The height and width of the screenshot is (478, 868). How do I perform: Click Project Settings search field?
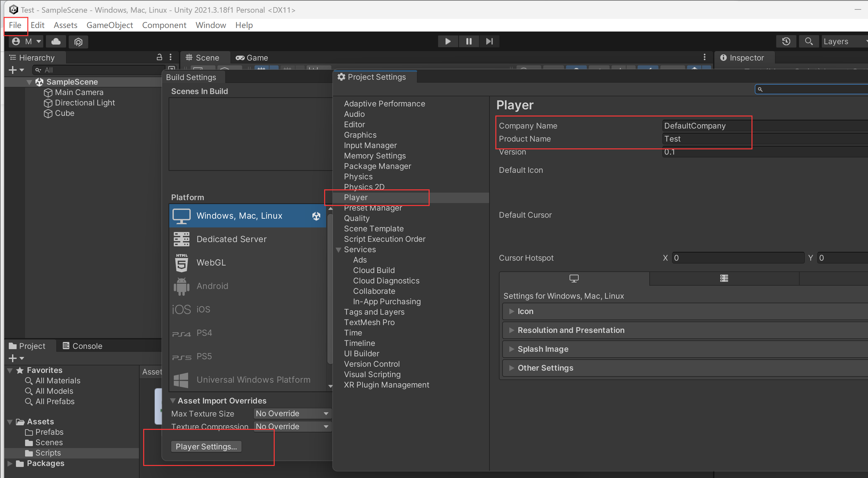[812, 89]
